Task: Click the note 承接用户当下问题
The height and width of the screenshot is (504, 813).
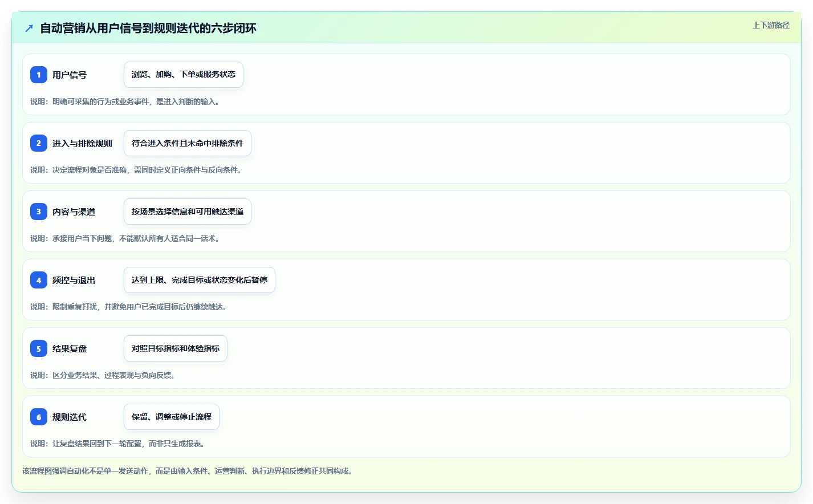Action: pos(82,238)
